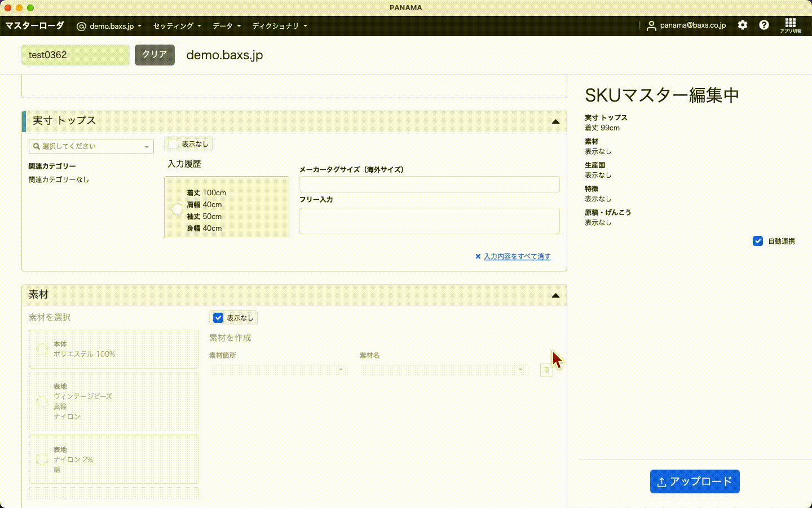The height and width of the screenshot is (508, 812).
Task: Open the settings gear icon
Action: [743, 25]
